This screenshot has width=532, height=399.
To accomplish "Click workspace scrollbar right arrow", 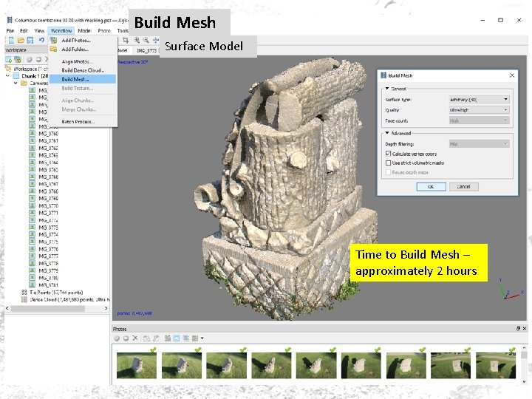I will [106, 308].
